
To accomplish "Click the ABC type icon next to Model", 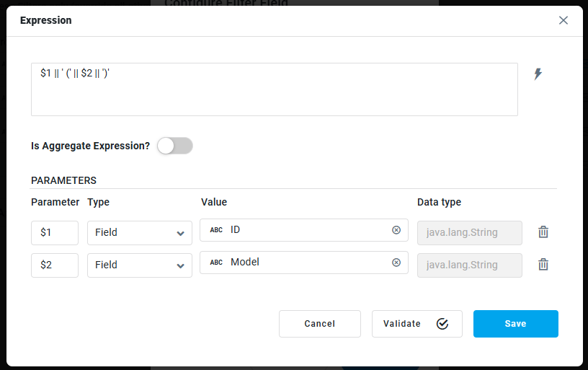I will 216,263.
